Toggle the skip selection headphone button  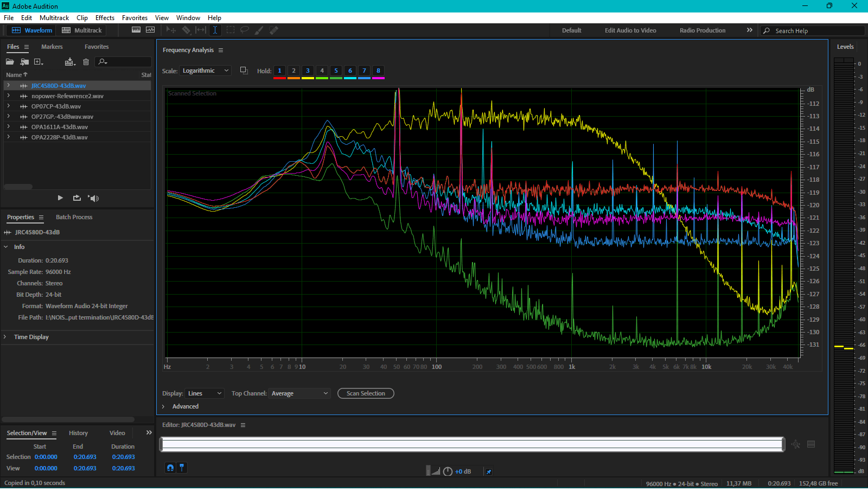pos(170,468)
